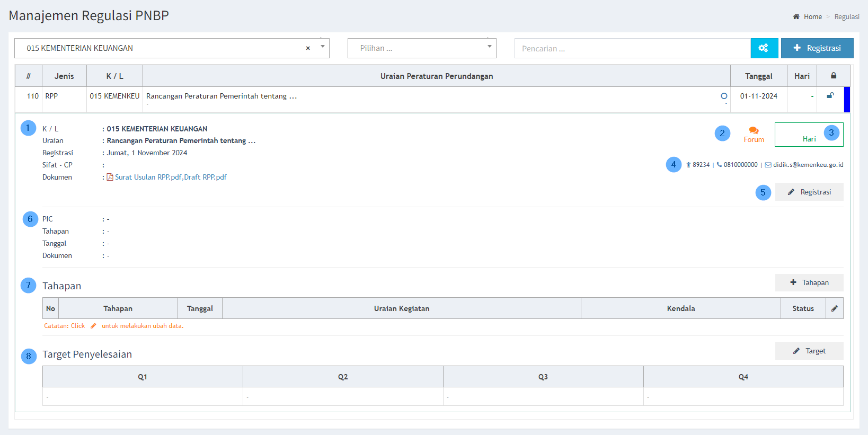
Task: Click the home icon in breadcrumb
Action: tap(796, 17)
